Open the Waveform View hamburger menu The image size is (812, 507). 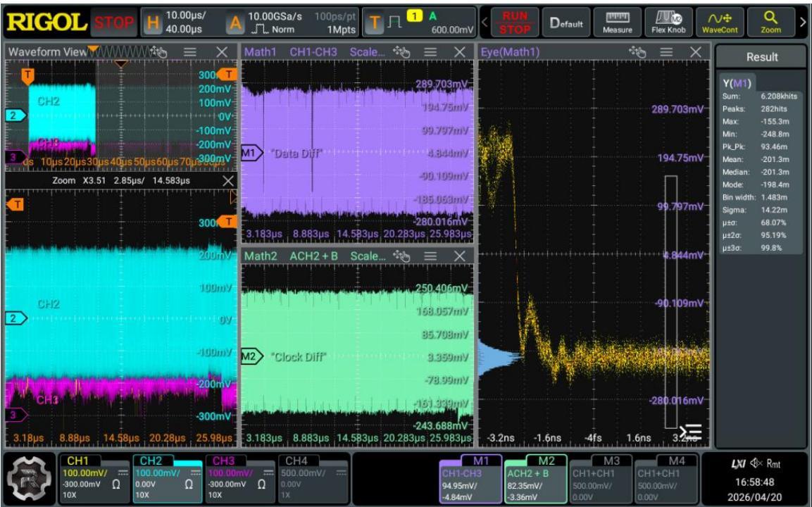tap(190, 52)
